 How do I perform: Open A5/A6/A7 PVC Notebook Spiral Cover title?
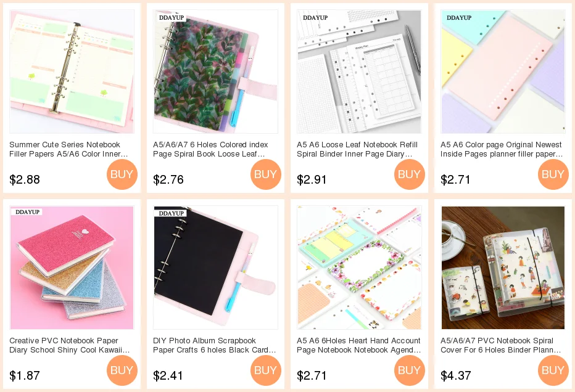[500, 345]
